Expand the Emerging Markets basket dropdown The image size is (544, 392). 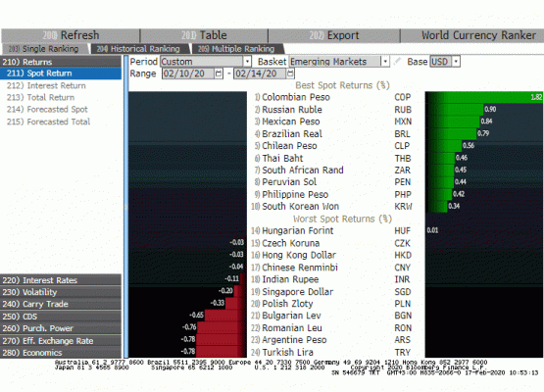[385, 62]
